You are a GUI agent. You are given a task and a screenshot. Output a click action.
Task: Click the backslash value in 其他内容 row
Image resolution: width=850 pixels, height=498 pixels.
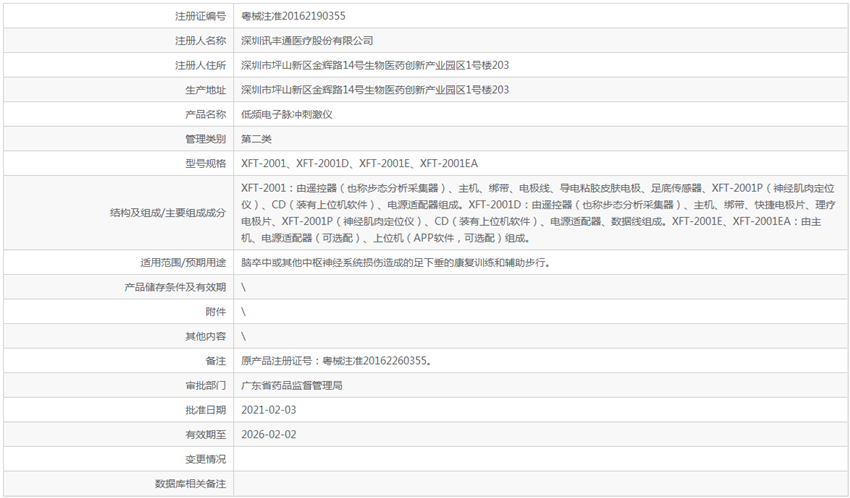click(x=243, y=337)
